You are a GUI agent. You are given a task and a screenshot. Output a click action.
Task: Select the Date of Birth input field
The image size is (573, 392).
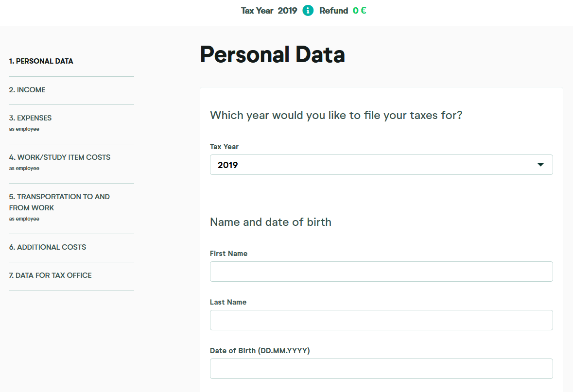(x=381, y=369)
